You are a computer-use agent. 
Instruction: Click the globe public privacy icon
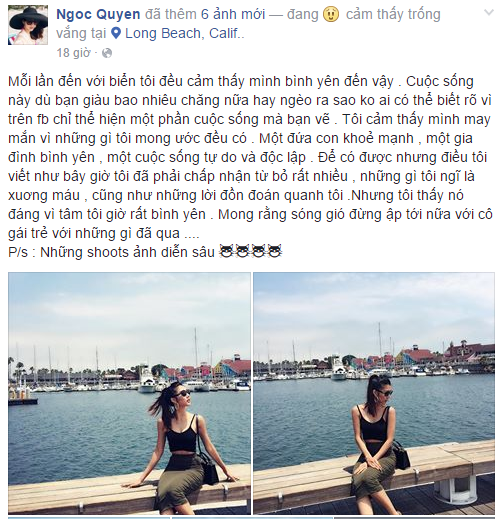point(107,53)
